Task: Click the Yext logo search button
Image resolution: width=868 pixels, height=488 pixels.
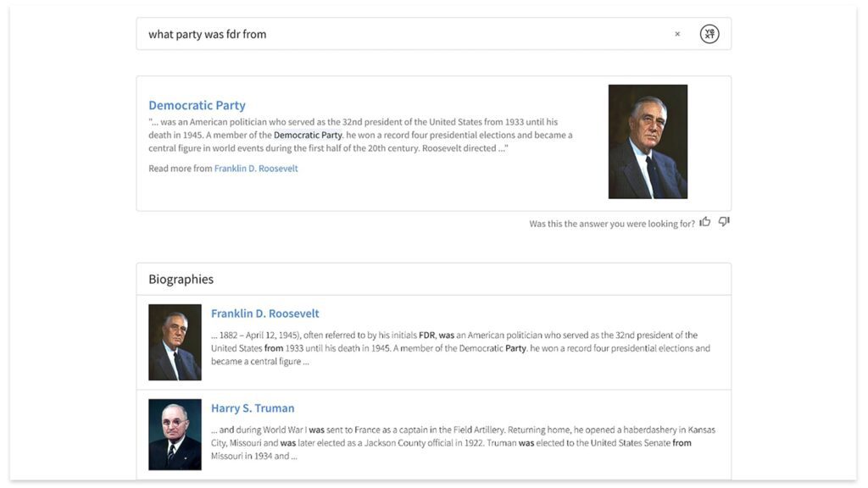Action: pos(709,34)
